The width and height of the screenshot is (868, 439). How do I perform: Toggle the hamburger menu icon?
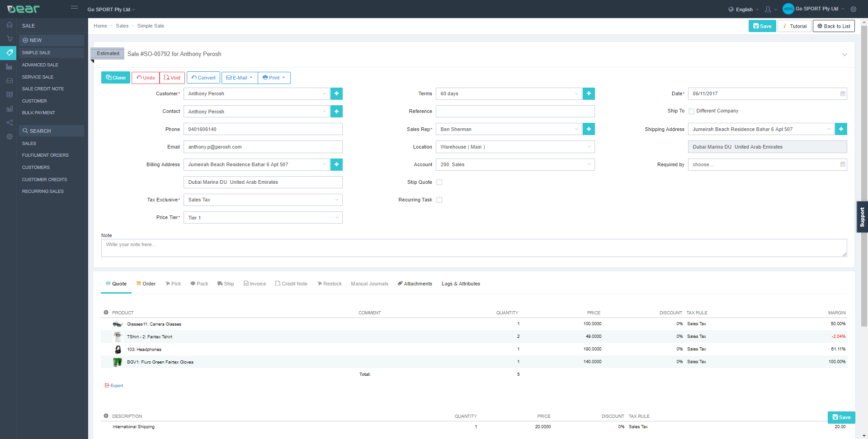[75, 8]
